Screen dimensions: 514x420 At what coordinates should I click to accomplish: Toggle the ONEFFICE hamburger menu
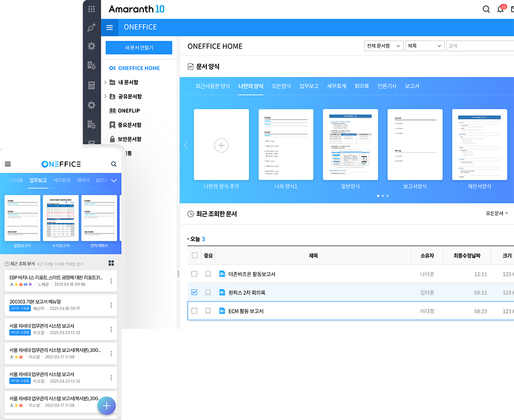[x=110, y=28]
